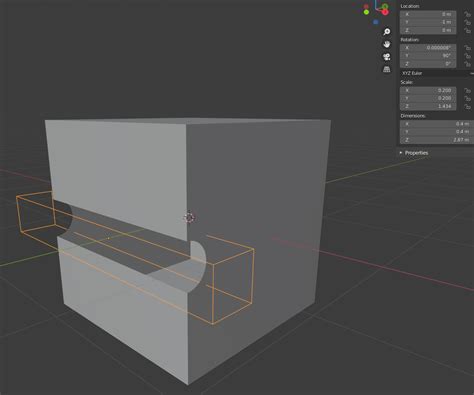Toggle the lock for Scale Y
Screen dimensions: 474x395
467,98
